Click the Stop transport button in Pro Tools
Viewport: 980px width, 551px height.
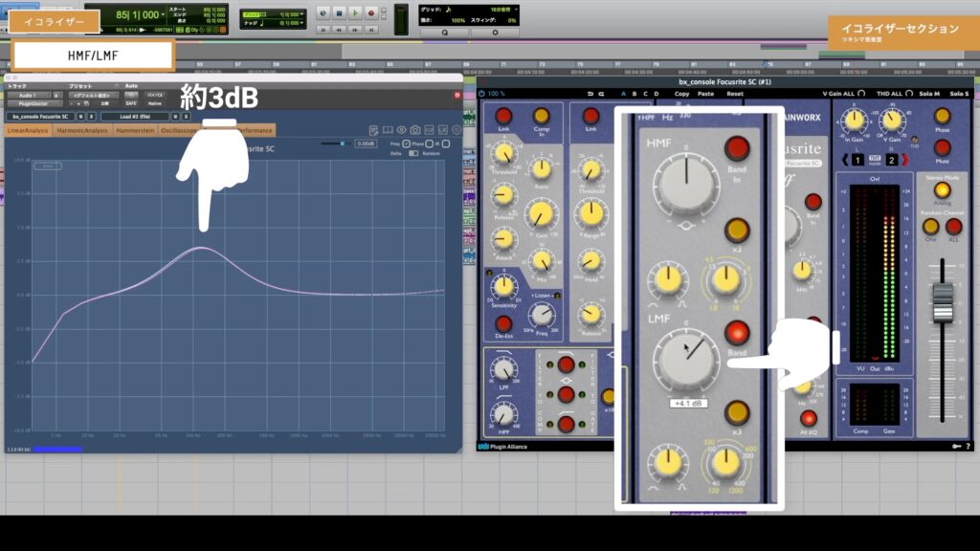tap(339, 12)
